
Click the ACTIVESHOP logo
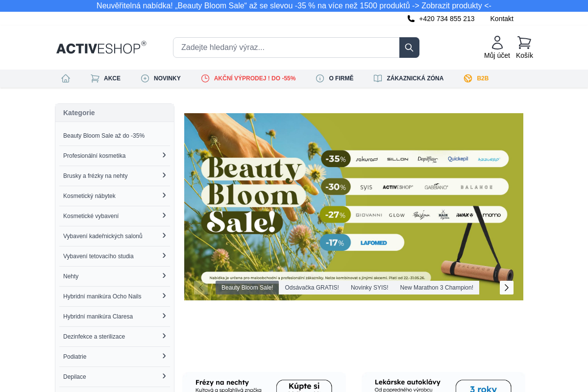click(101, 48)
